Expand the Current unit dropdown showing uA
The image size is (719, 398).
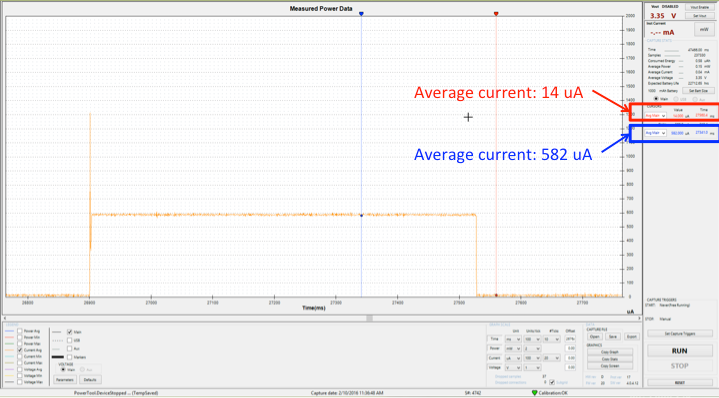pyautogui.click(x=513, y=358)
